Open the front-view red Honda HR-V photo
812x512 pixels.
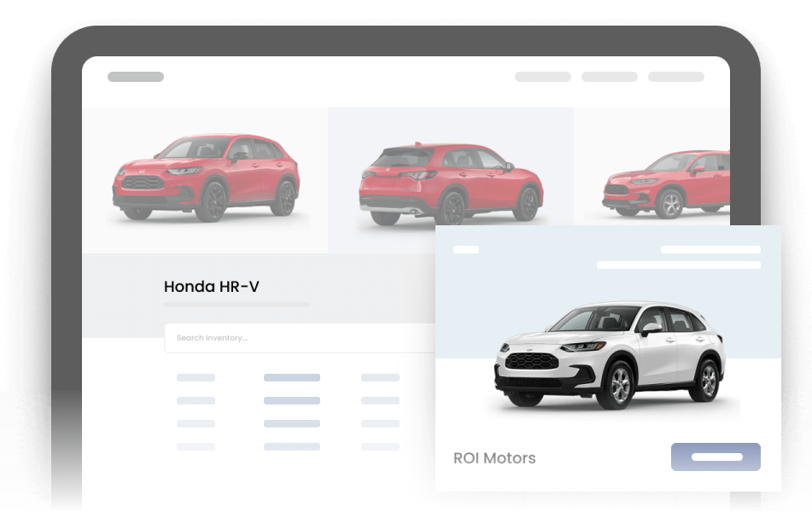(206, 180)
